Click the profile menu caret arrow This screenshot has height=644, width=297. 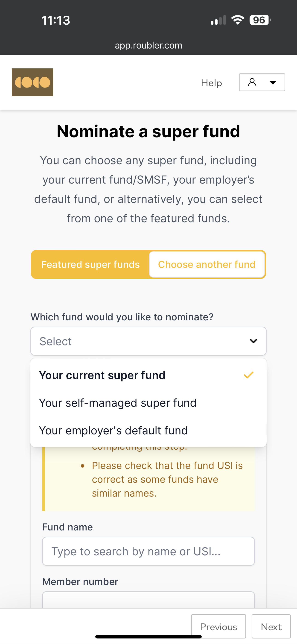(x=273, y=82)
